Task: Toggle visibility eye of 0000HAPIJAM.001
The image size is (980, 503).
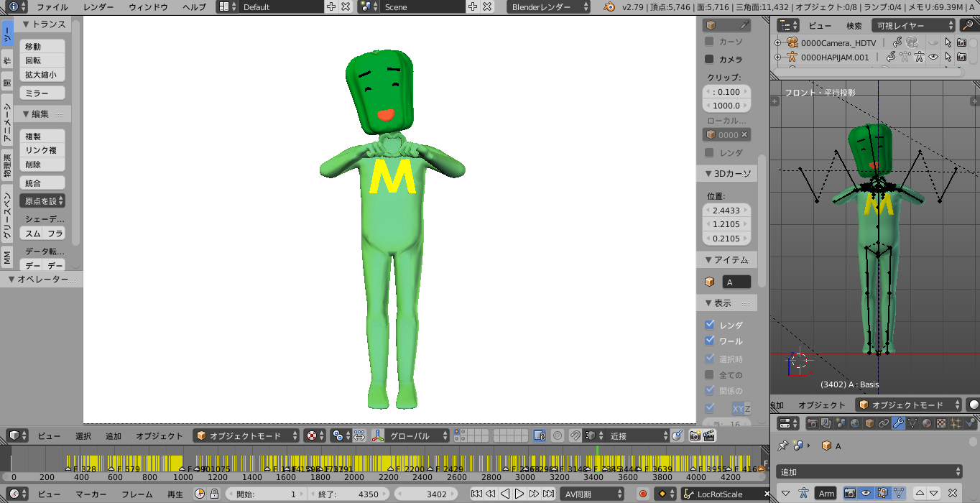Action: point(933,57)
